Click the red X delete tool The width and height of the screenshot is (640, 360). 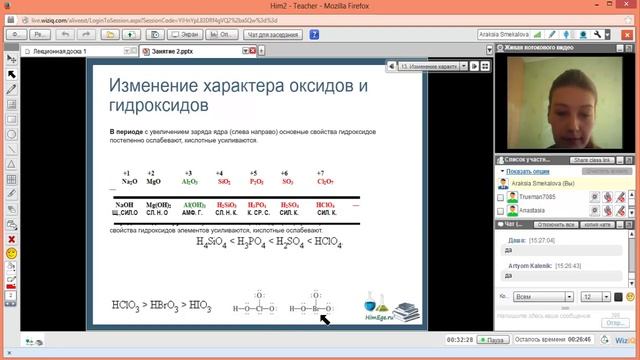pyautogui.click(x=11, y=240)
